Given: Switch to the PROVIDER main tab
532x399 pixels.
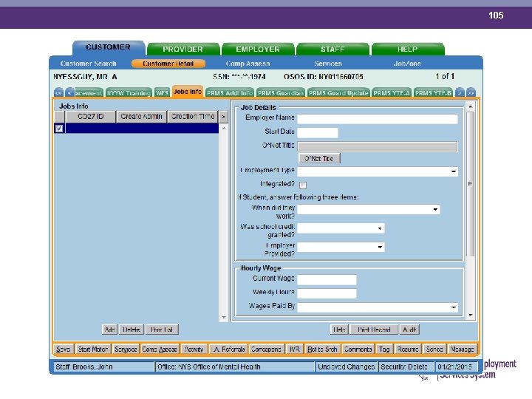Looking at the screenshot, I should click(183, 50).
